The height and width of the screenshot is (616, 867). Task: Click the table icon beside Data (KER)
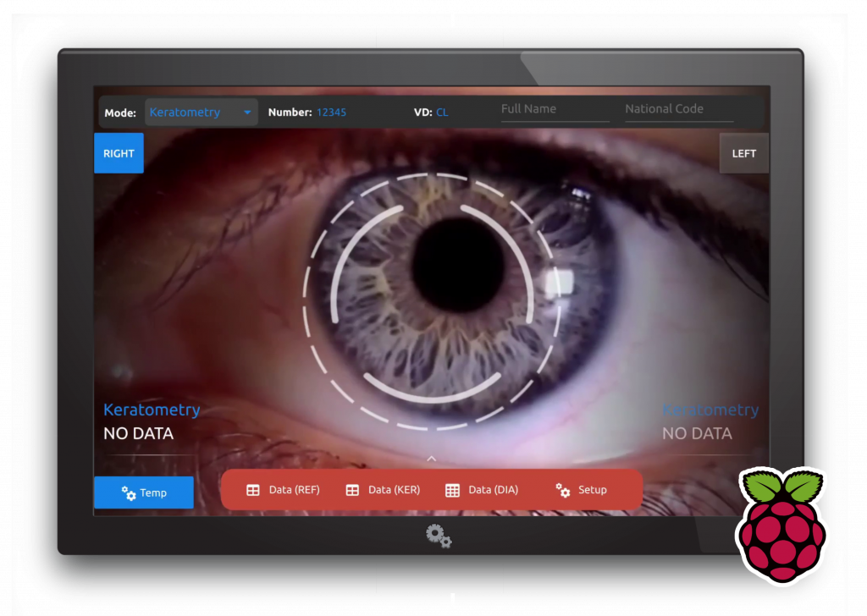click(x=352, y=490)
